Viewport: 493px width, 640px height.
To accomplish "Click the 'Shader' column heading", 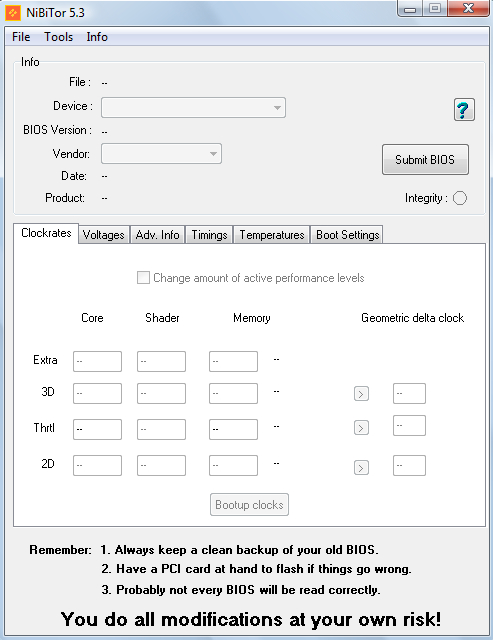I will (x=162, y=318).
